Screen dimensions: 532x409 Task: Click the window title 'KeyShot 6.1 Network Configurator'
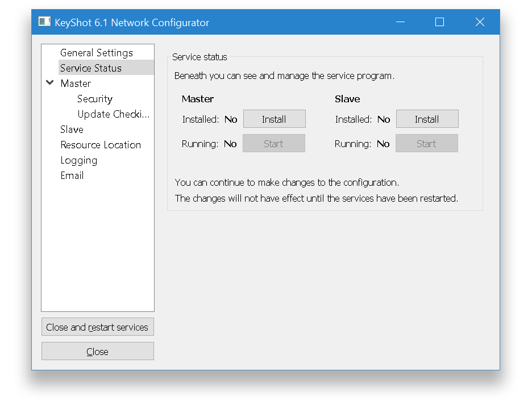(x=132, y=22)
